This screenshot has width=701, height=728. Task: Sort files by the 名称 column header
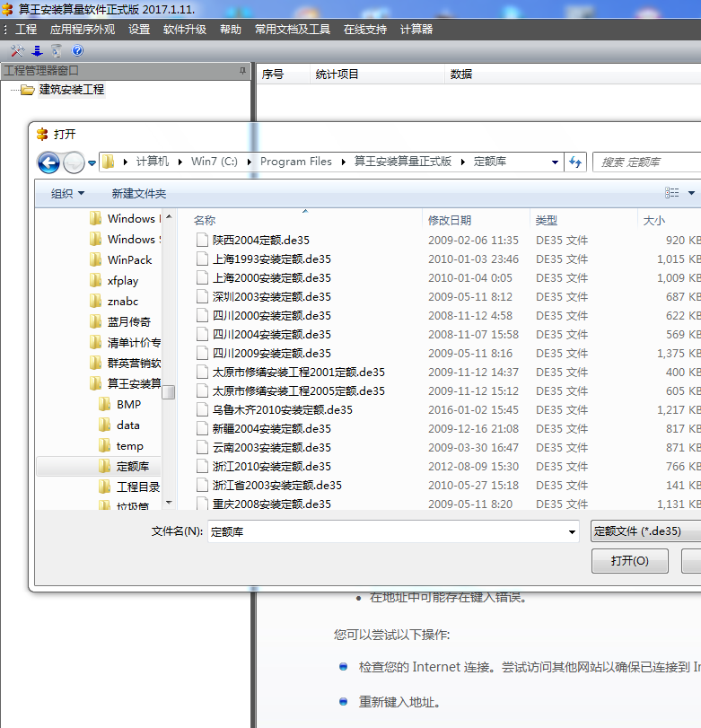(x=205, y=220)
